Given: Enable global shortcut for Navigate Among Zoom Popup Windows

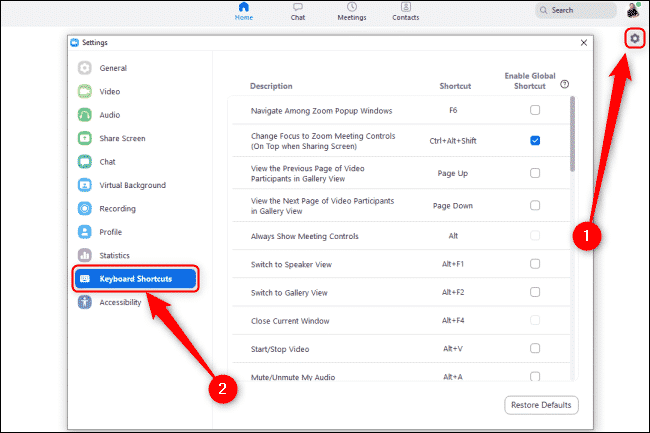Looking at the screenshot, I should click(x=535, y=110).
